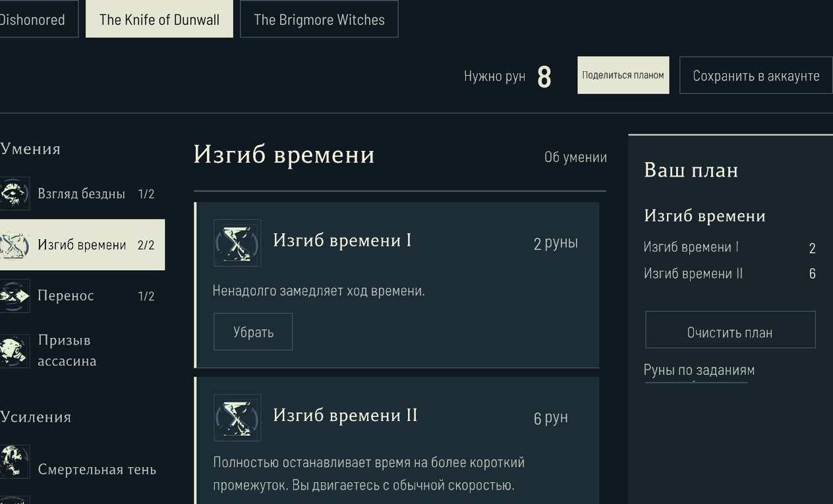833x504 pixels.
Task: Select The Knife of Dunwall tab
Action: (x=159, y=19)
